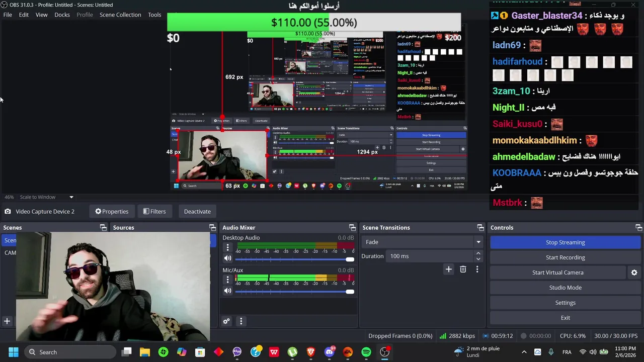Show hidden system tray icons

pos(524,352)
